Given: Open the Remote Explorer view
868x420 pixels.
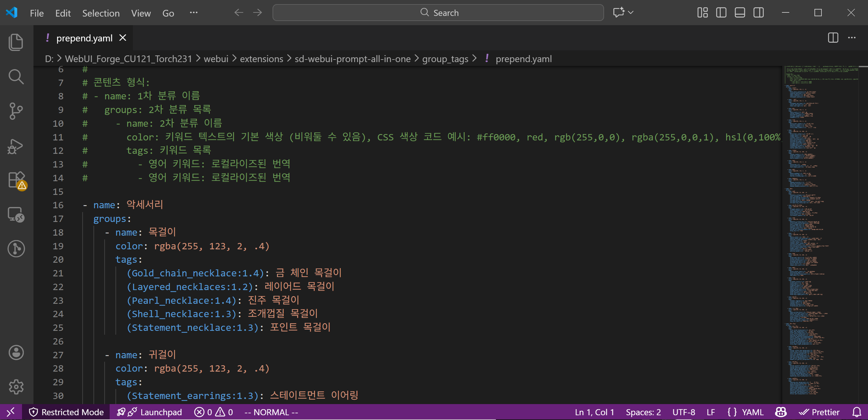Looking at the screenshot, I should pyautogui.click(x=16, y=215).
